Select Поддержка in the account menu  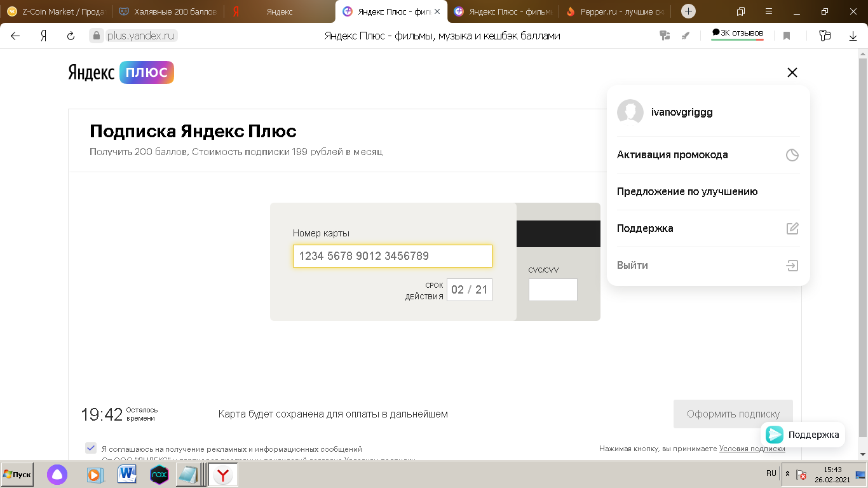click(709, 229)
